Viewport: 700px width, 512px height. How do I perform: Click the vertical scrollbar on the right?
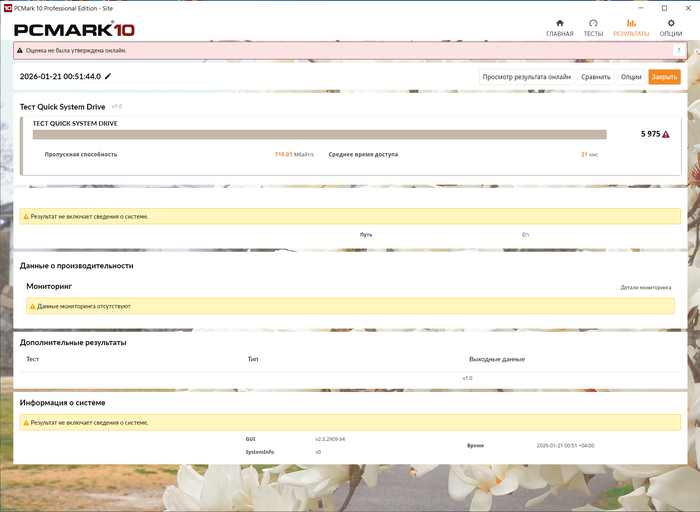click(x=694, y=150)
